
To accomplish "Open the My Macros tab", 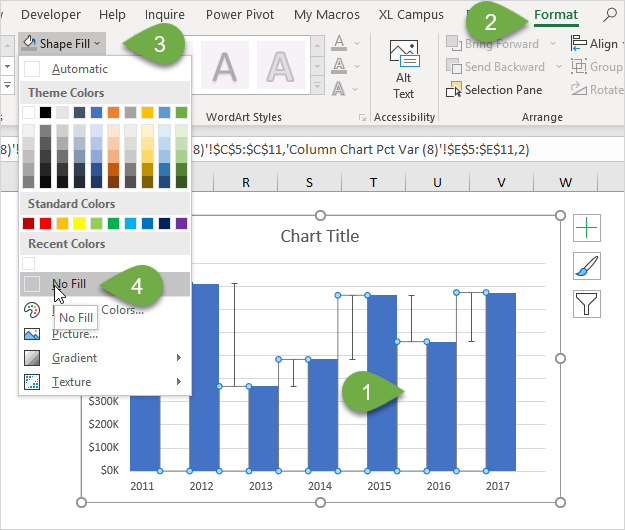I will coord(327,15).
